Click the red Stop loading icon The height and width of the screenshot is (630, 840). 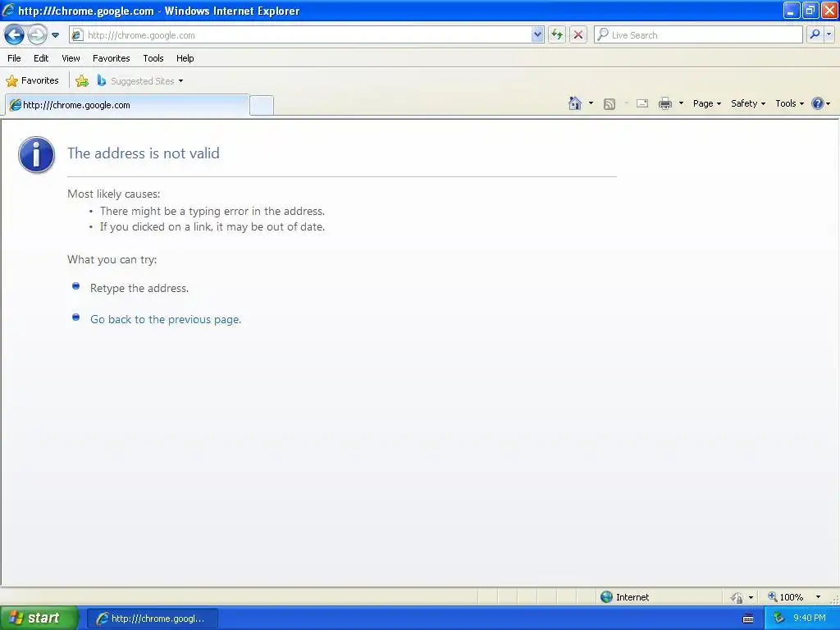click(x=578, y=35)
